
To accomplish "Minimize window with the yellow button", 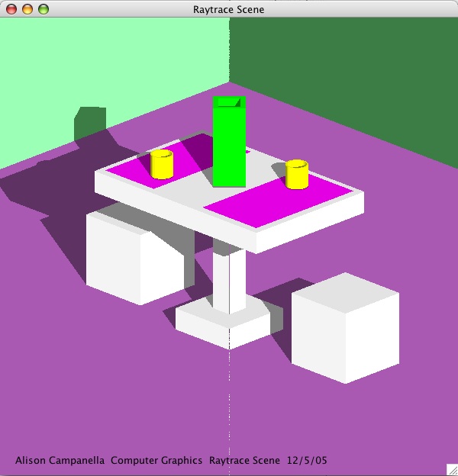I will pos(27,9).
